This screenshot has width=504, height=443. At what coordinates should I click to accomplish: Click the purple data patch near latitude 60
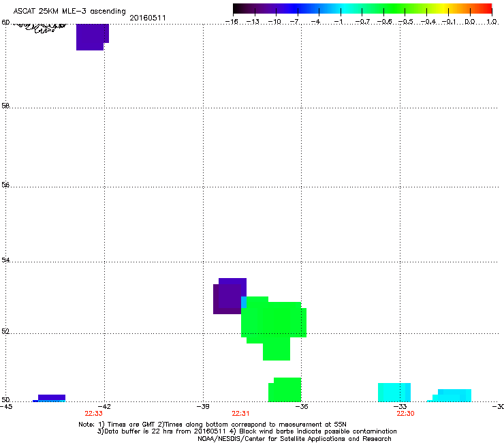click(x=92, y=37)
